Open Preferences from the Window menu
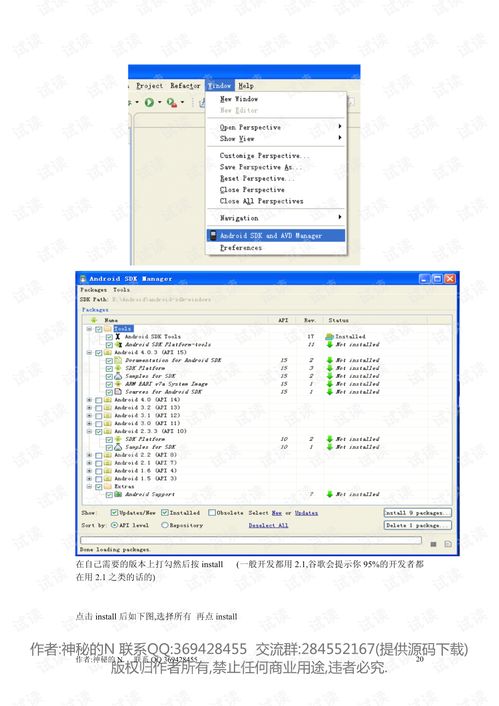Screen dimensions: 499x706 click(240, 248)
